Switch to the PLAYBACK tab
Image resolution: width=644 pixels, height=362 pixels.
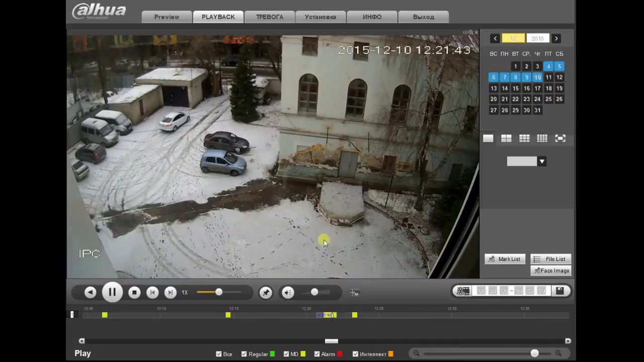(218, 17)
